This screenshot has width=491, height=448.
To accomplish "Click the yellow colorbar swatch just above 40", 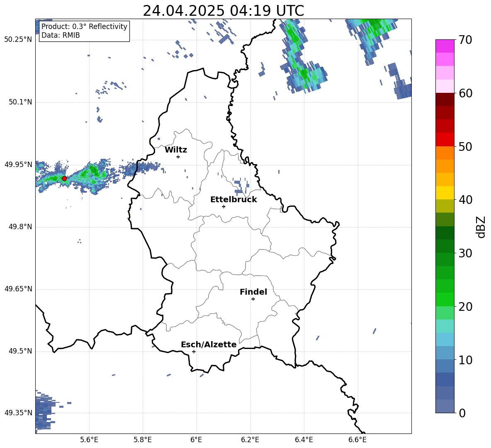I will pos(445,193).
